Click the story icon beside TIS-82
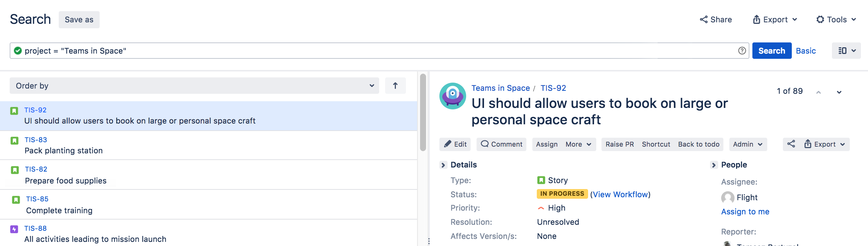This screenshot has height=246, width=868. click(x=15, y=170)
